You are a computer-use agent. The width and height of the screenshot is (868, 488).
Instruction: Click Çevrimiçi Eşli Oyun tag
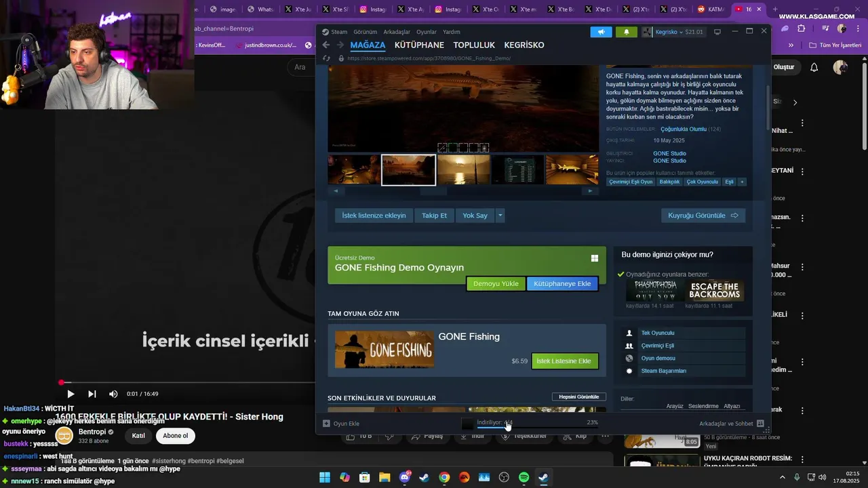(x=631, y=182)
